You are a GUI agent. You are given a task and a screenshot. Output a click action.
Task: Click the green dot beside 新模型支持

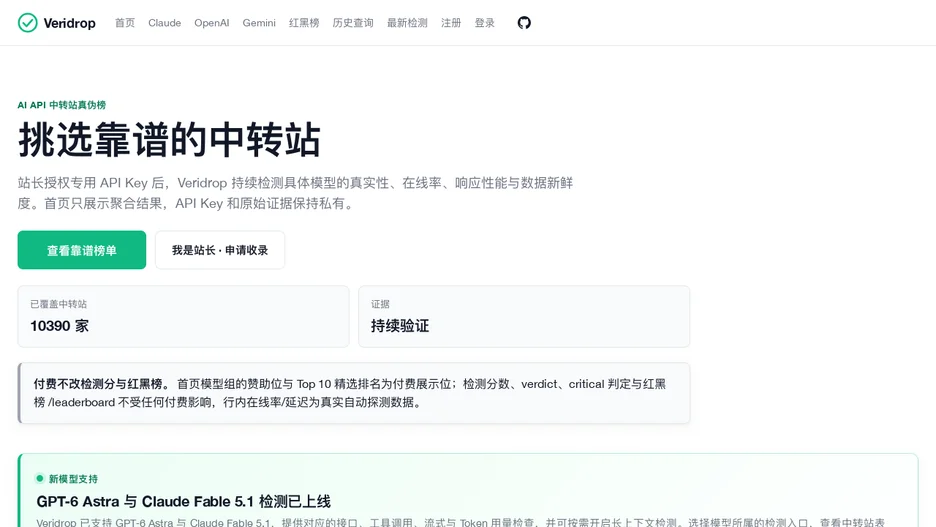pyautogui.click(x=40, y=478)
